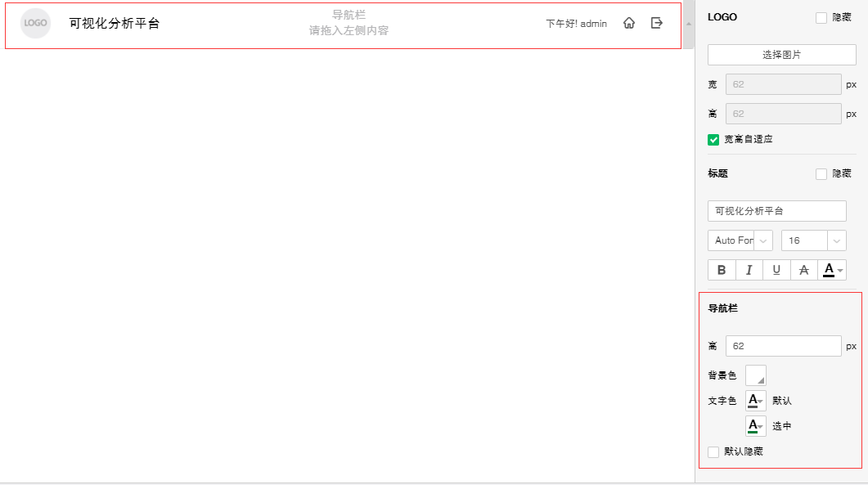
Task: Open the 选中 text color dropdown
Action: click(756, 426)
